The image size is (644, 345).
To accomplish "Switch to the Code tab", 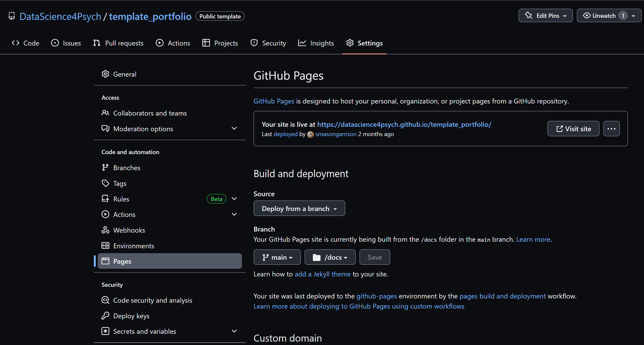I will [25, 43].
